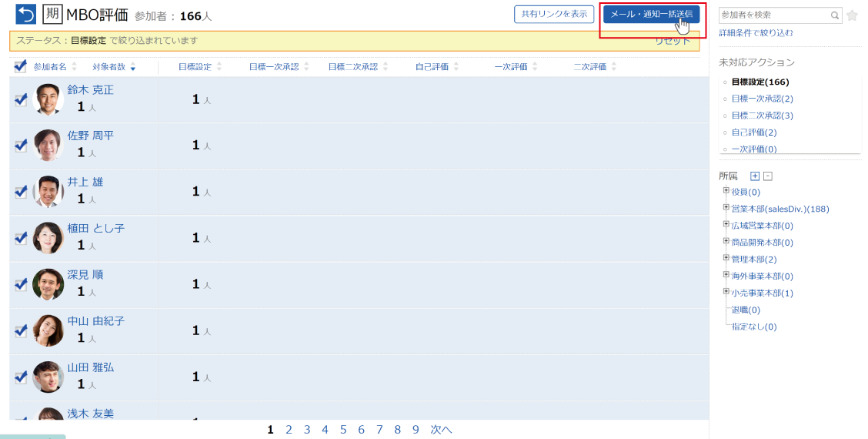868x439 pixels.
Task: Uncheck 井上 雄's row checkbox
Action: point(21,191)
